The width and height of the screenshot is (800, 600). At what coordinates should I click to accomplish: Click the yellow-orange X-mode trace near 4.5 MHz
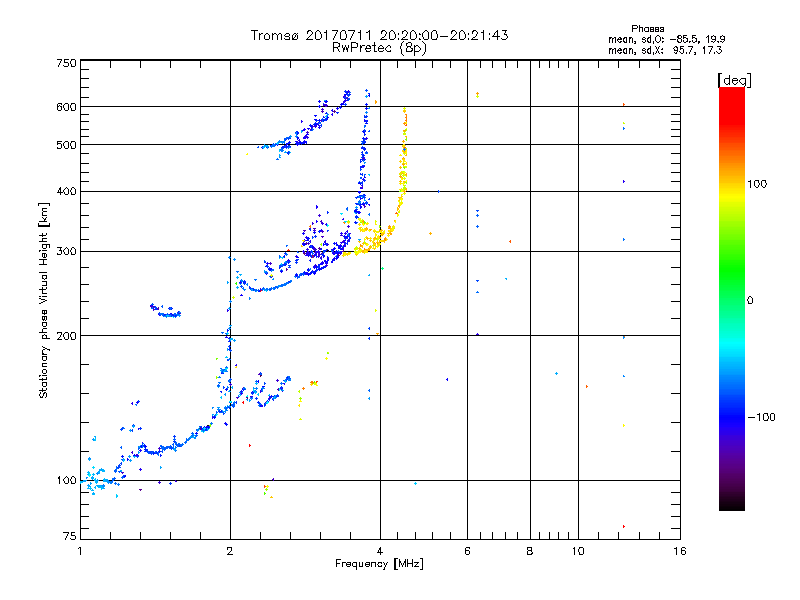click(403, 173)
